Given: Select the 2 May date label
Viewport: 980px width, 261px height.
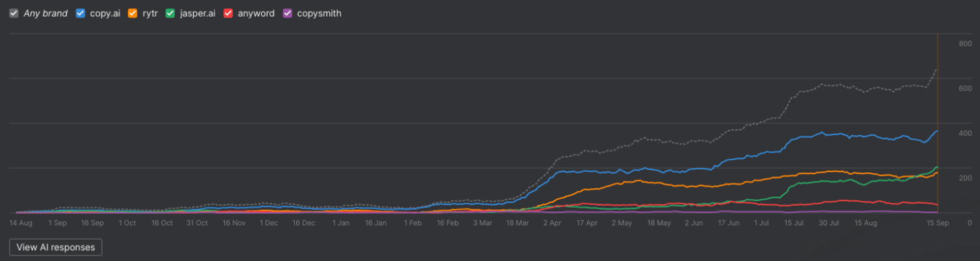Looking at the screenshot, I should click(621, 223).
